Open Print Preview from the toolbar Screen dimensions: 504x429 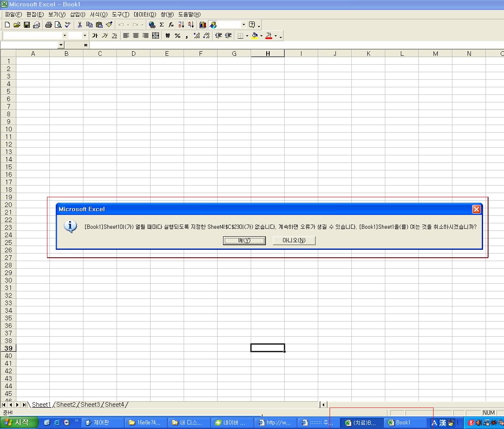click(58, 25)
